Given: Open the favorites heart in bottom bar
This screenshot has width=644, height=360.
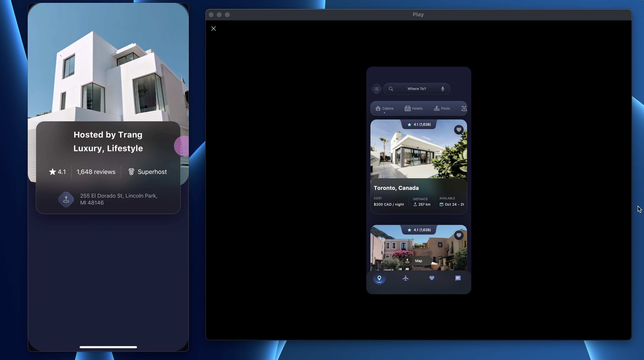Looking at the screenshot, I should (432, 278).
